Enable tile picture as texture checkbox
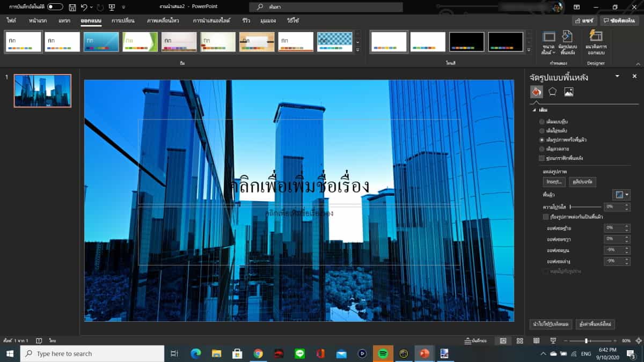Screen dimensions: 644x362 point(546,217)
